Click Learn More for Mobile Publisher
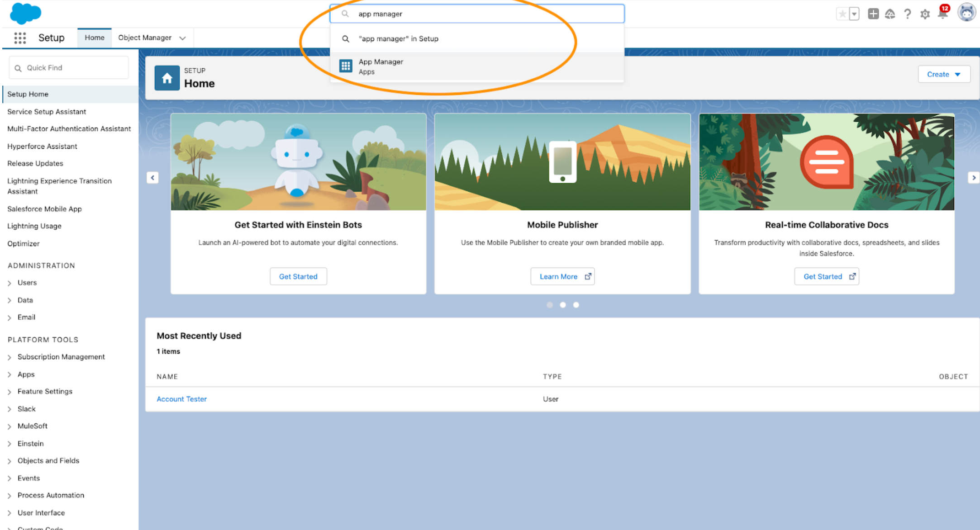The width and height of the screenshot is (980, 530). [562, 276]
